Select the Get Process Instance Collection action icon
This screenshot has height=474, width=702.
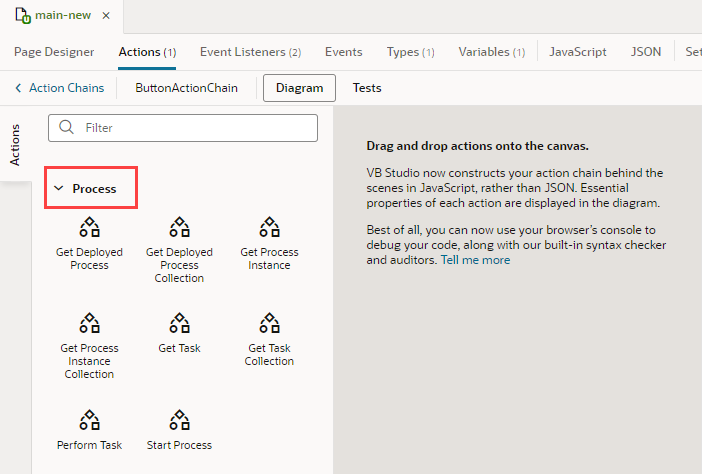[90, 323]
